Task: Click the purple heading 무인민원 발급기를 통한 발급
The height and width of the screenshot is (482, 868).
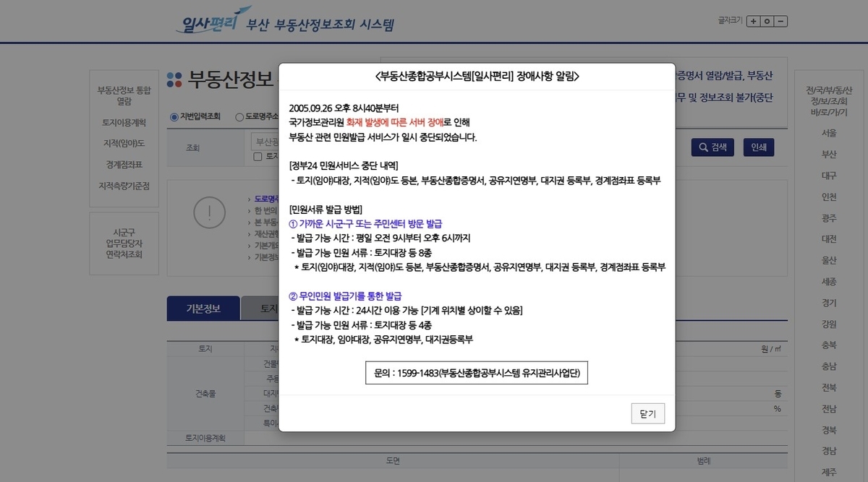Action: (x=345, y=296)
